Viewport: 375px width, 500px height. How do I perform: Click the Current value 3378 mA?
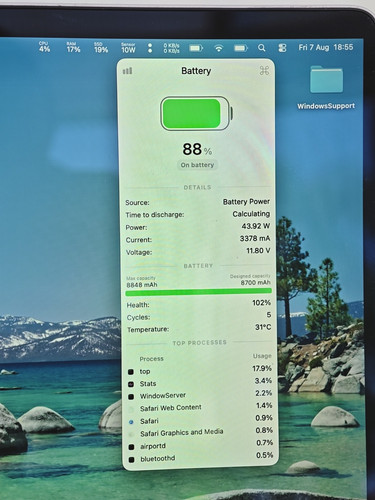pos(255,238)
